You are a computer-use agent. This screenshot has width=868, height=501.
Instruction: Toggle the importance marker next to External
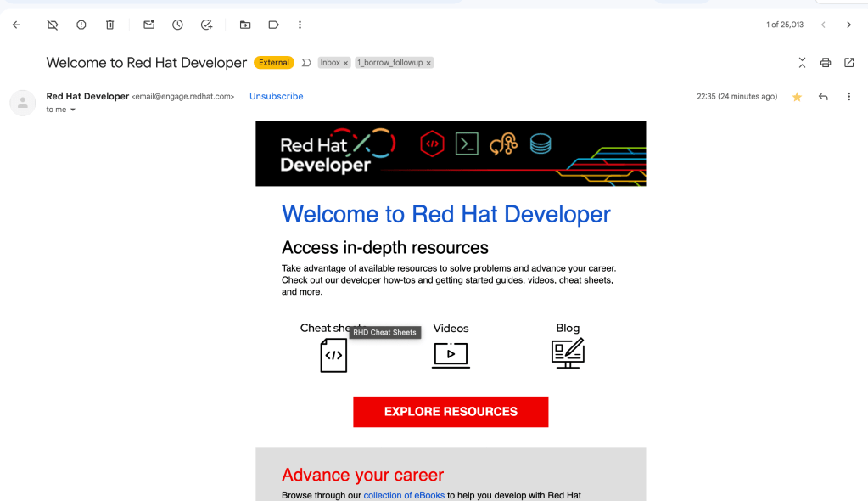[306, 63]
